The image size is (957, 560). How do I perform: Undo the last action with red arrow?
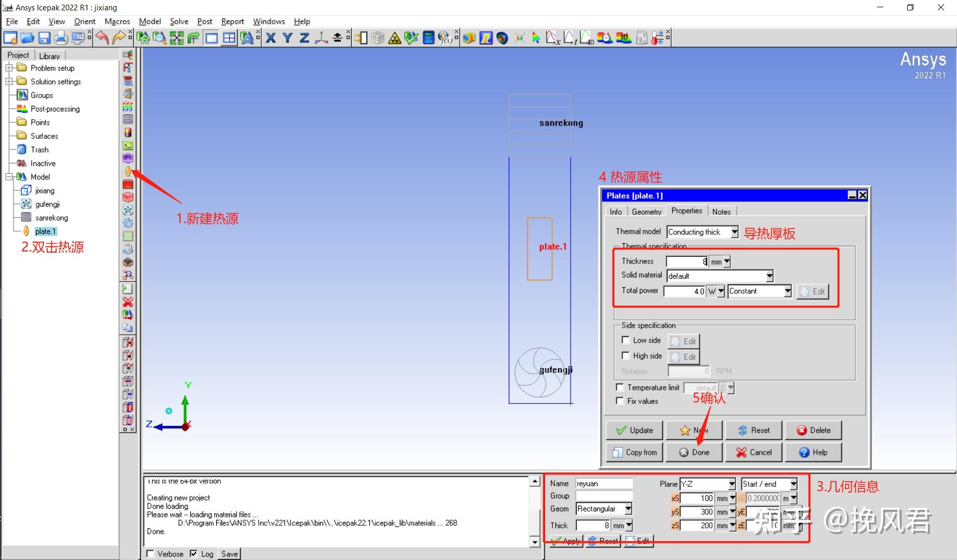103,38
